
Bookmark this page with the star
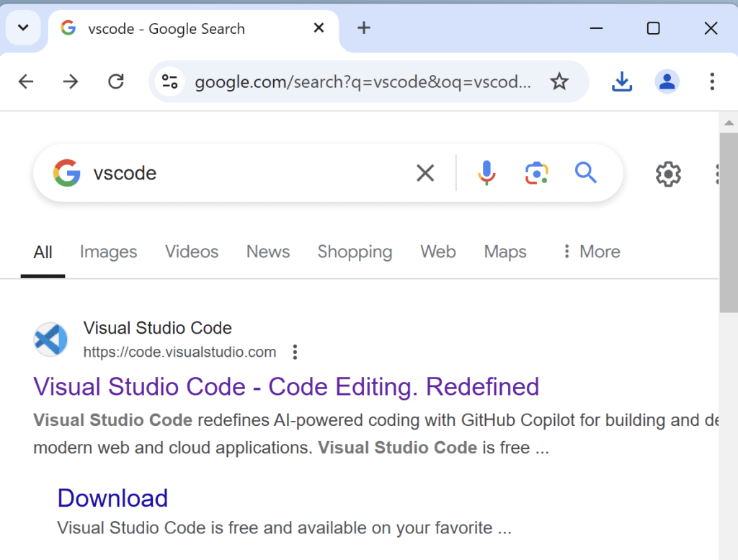click(559, 82)
